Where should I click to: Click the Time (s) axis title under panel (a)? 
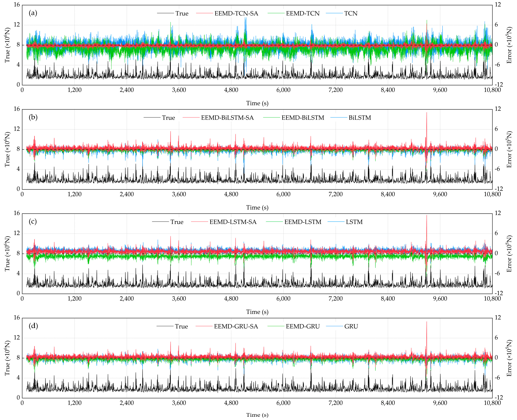257,103
